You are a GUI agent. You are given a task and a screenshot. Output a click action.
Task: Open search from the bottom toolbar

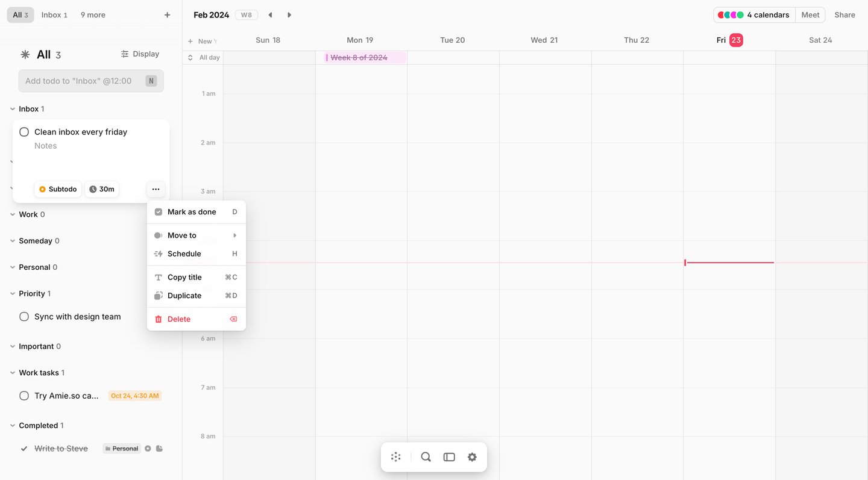click(426, 457)
